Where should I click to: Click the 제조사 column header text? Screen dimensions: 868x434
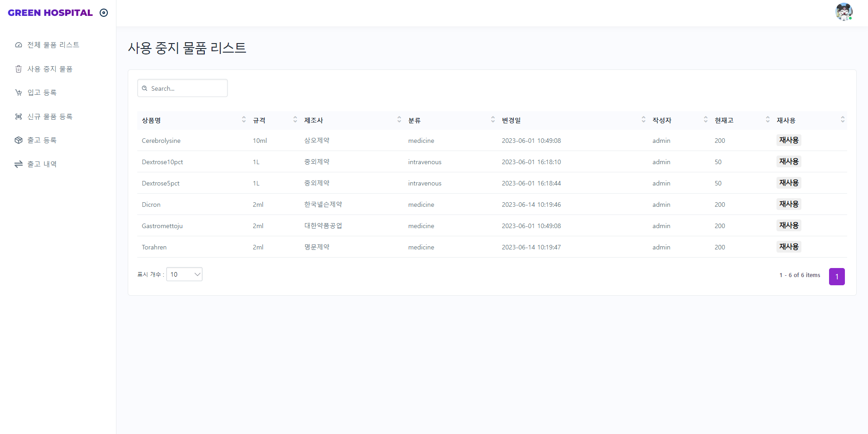[313, 120]
